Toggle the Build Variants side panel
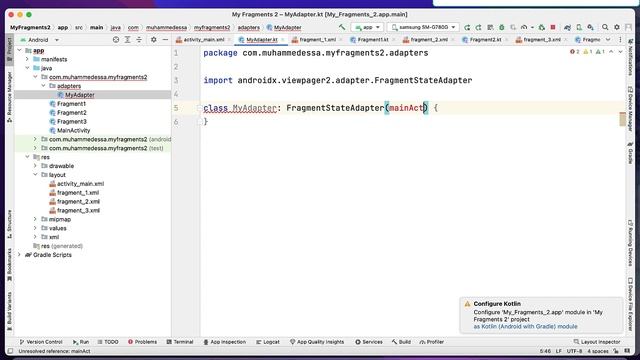Screen dimensions: 640x360 (9, 311)
